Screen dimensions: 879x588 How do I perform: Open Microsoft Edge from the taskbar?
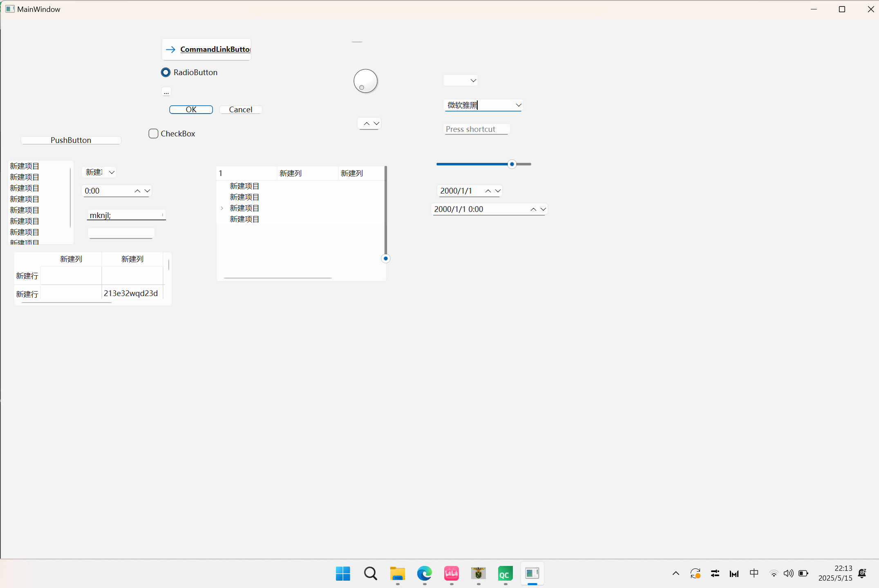[424, 573]
